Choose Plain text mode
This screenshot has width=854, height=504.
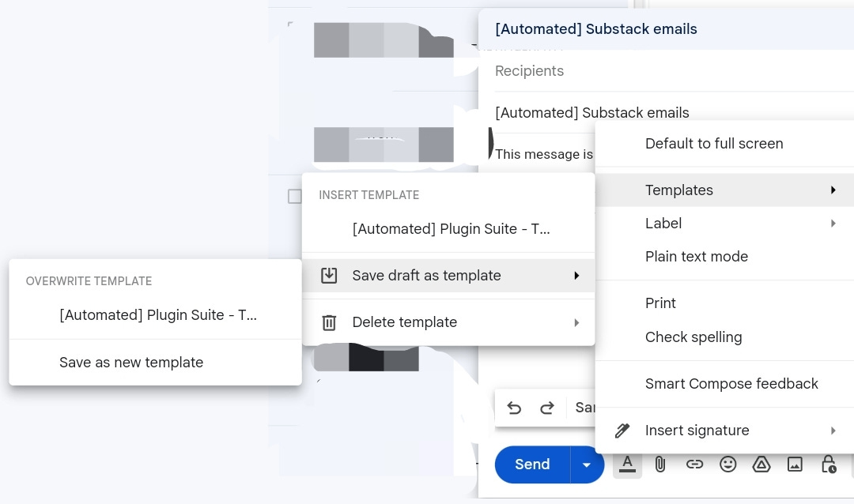(x=724, y=257)
